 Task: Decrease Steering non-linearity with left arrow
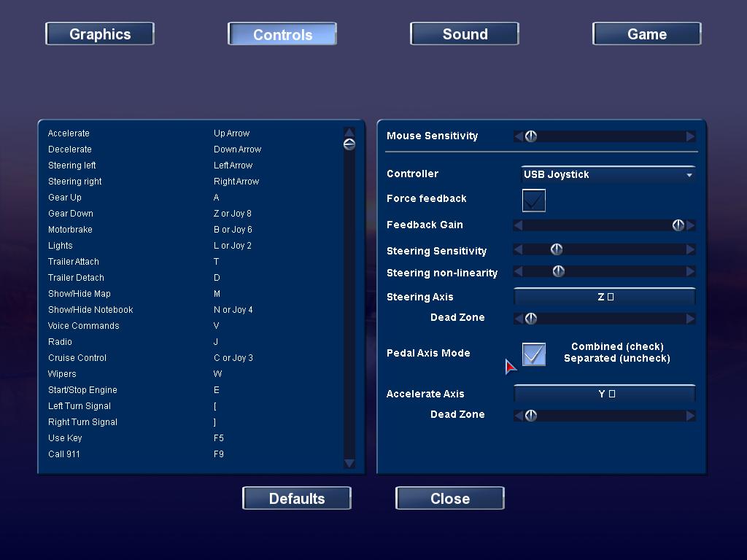tap(519, 271)
